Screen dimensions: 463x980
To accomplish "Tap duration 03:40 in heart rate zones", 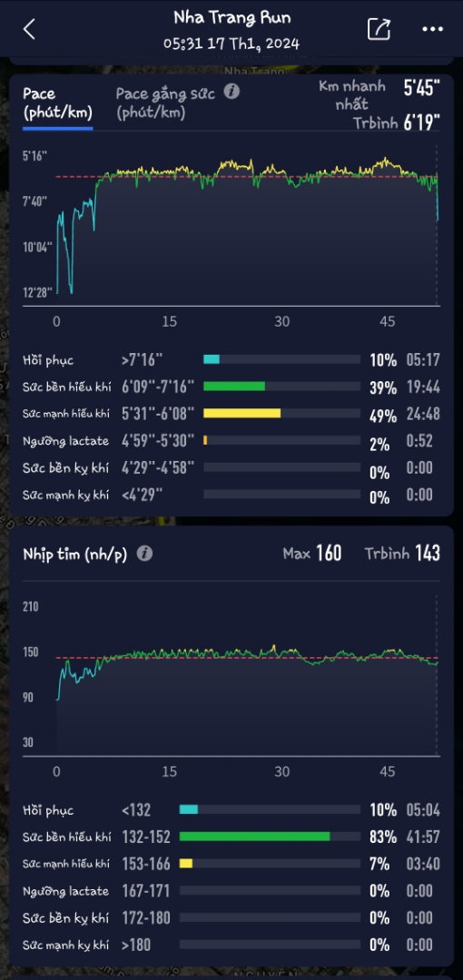I will (423, 864).
